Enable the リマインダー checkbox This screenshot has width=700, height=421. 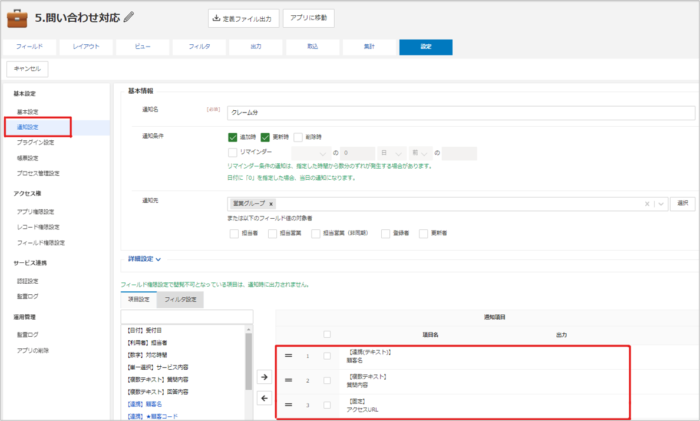click(x=233, y=152)
